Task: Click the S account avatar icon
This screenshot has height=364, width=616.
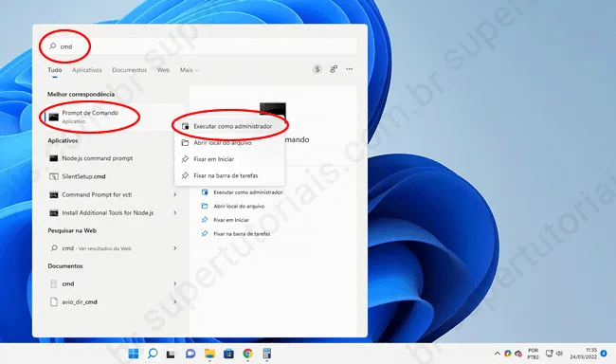Action: coord(317,69)
